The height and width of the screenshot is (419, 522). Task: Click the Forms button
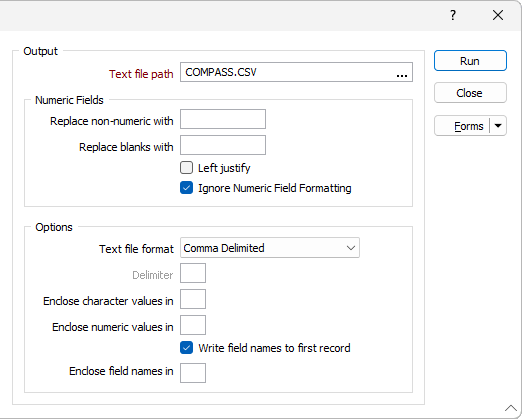tap(462, 126)
